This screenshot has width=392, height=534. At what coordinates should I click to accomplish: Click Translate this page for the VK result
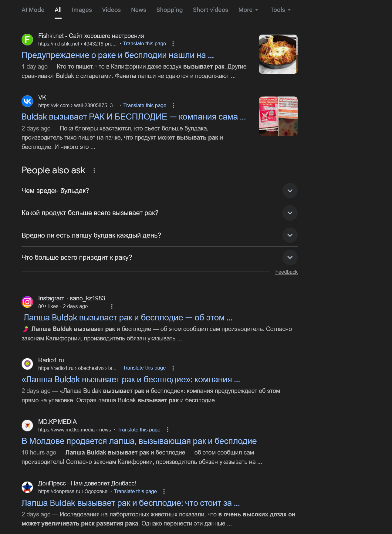[x=145, y=105]
